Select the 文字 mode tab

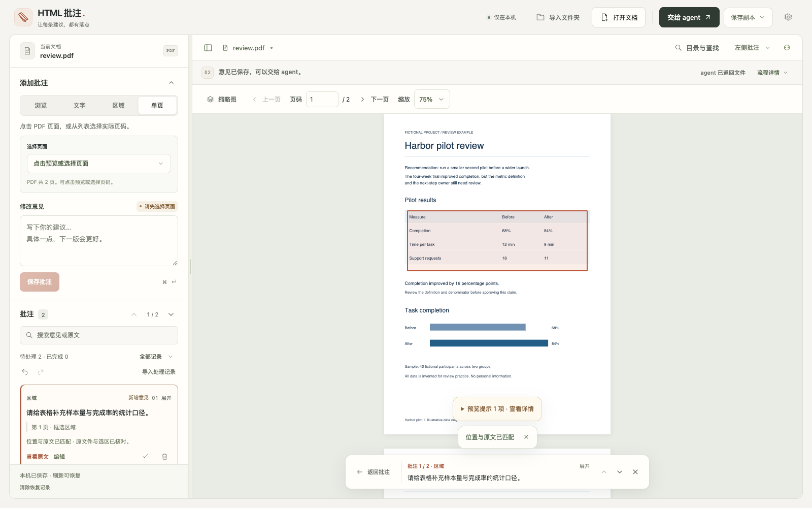80,106
